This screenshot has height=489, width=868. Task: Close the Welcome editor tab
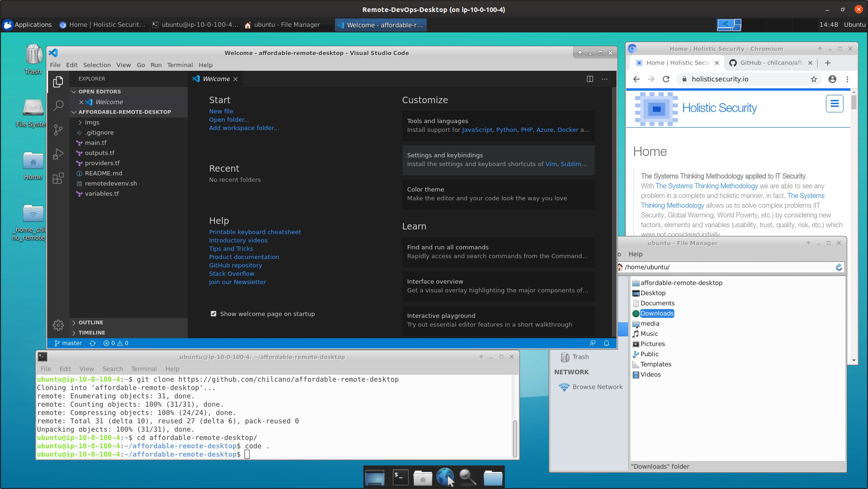(x=236, y=79)
